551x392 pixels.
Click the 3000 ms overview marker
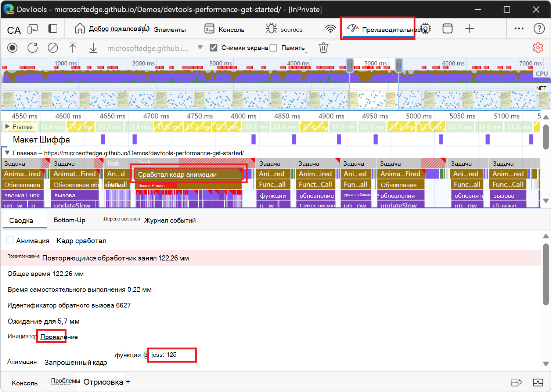point(220,63)
